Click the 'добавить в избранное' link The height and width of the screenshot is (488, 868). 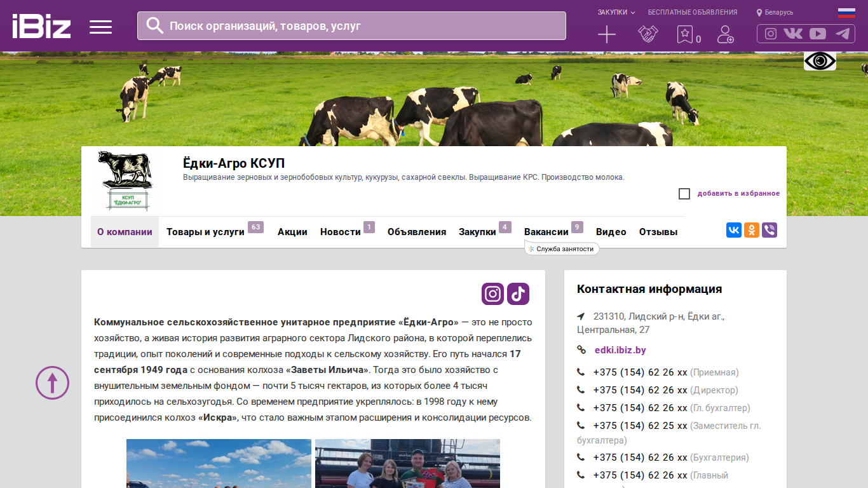[x=738, y=194]
